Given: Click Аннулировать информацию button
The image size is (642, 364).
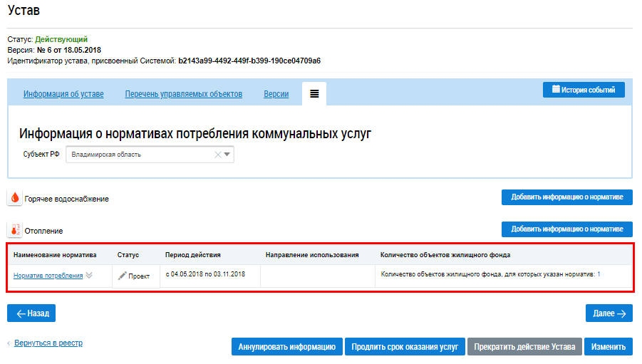Looking at the screenshot, I should point(286,347).
